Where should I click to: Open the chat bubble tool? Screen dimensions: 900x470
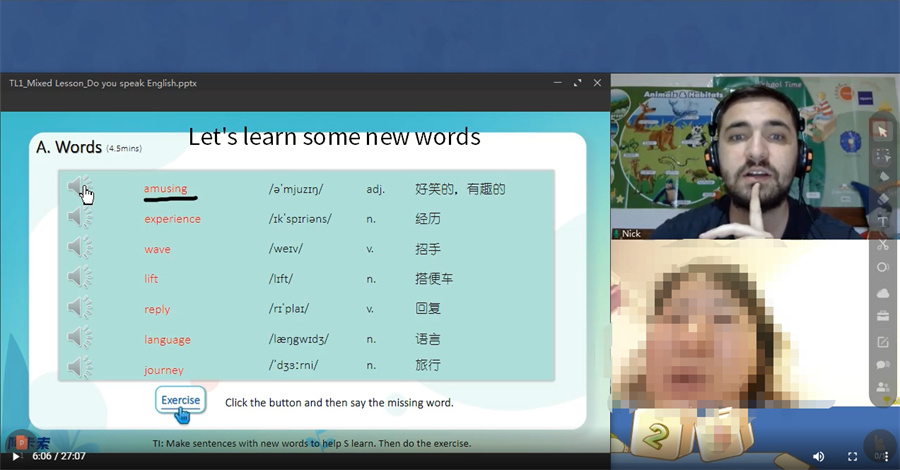pos(882,365)
